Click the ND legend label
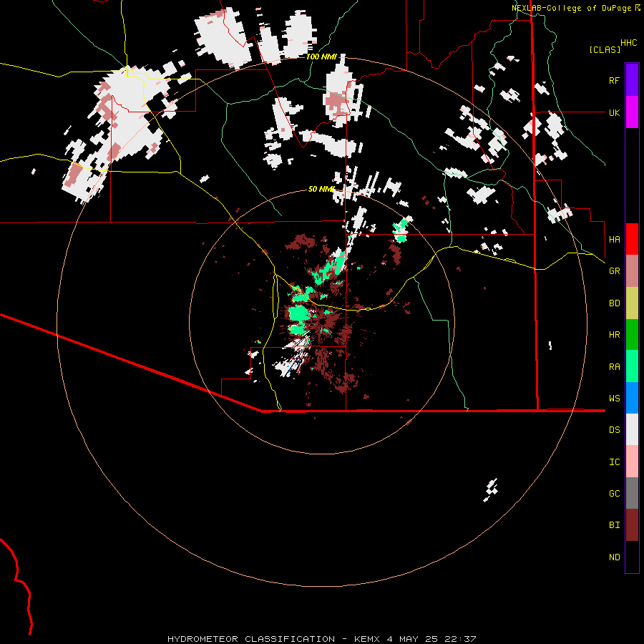Viewport: 644px width, 644px height. 614,557
